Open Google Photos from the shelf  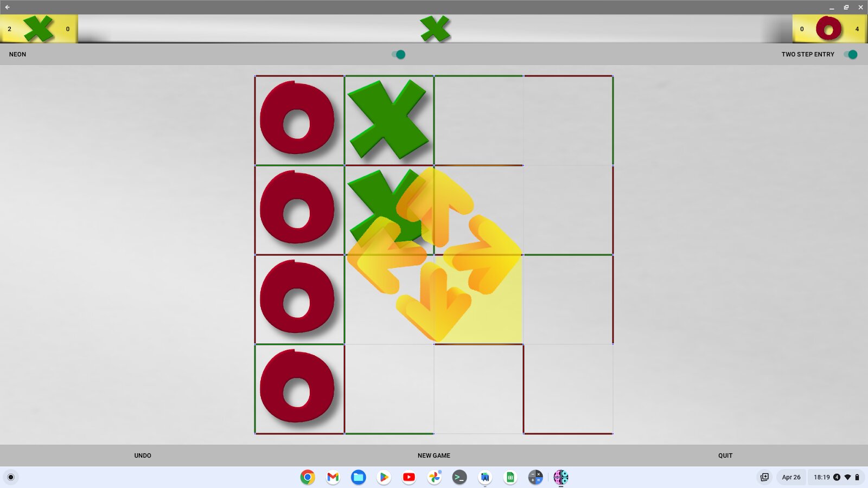(x=434, y=477)
